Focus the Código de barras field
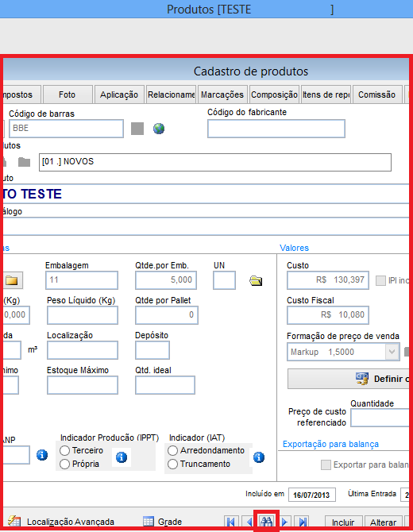The image size is (413, 532). tap(66, 129)
